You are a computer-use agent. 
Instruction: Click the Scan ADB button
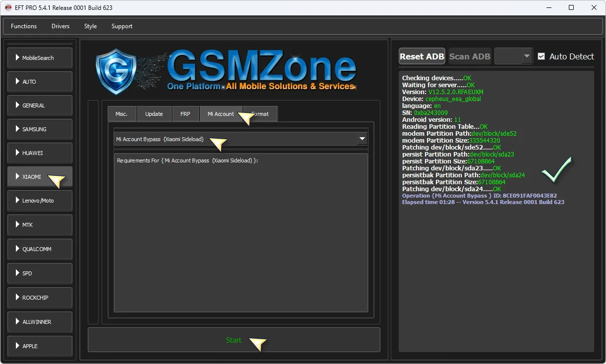[469, 56]
